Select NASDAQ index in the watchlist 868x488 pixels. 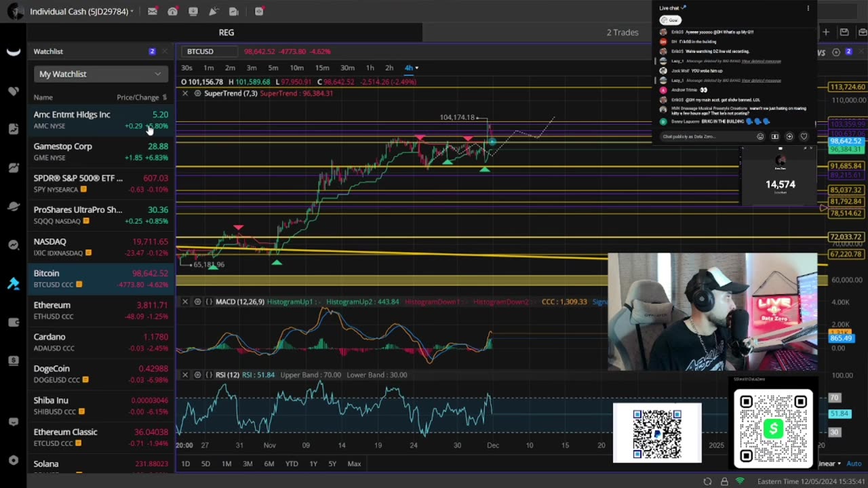tap(101, 247)
